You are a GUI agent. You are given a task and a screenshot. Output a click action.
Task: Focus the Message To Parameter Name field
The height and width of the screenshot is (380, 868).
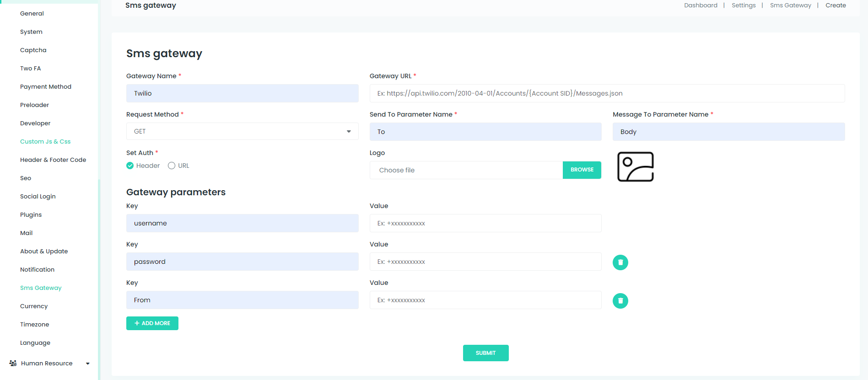(728, 132)
